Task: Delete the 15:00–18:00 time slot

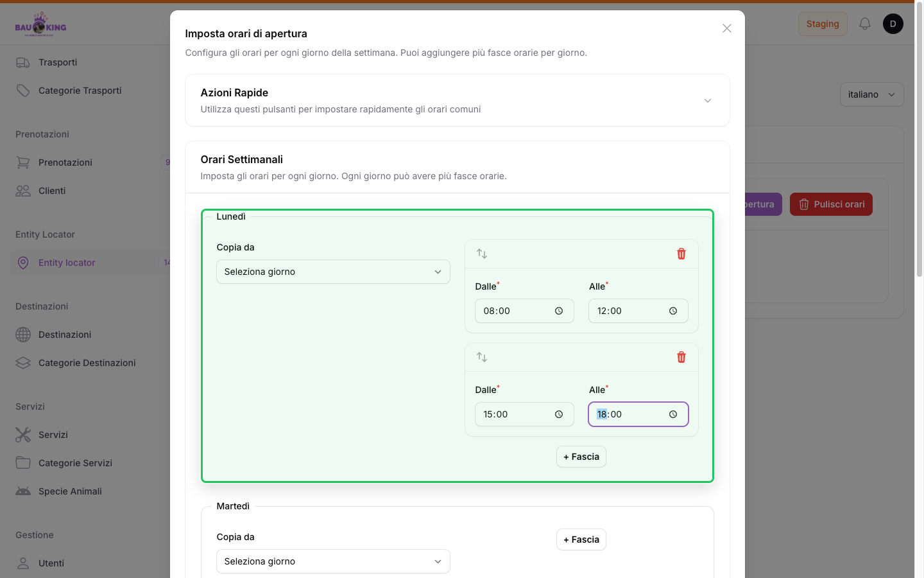Action: point(681,357)
